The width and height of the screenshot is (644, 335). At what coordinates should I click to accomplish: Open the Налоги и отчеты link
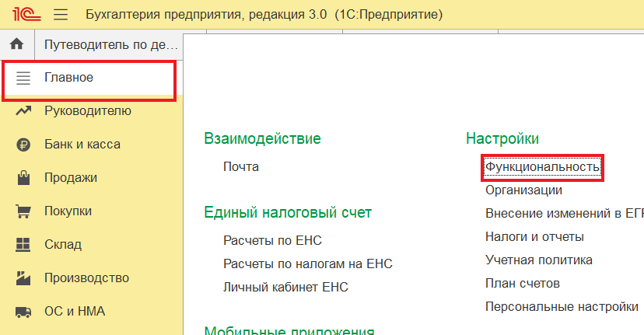pos(534,237)
